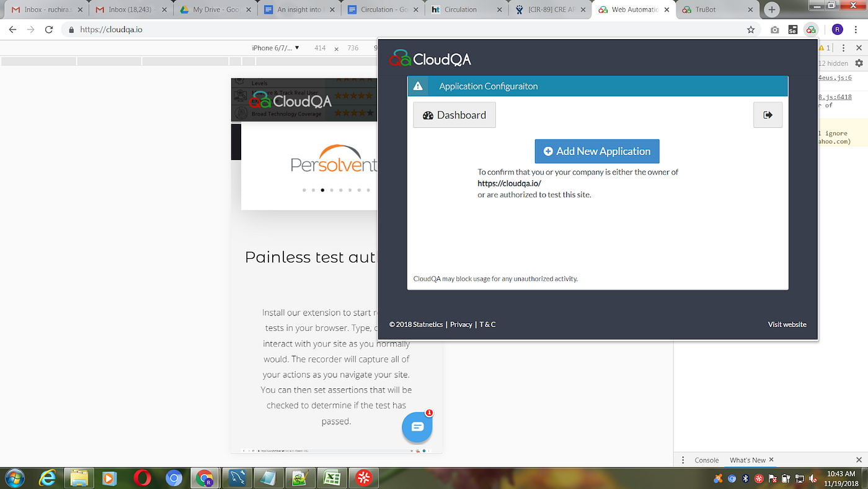Click the Visit website link
Screen dimensions: 868x489
coord(787,325)
